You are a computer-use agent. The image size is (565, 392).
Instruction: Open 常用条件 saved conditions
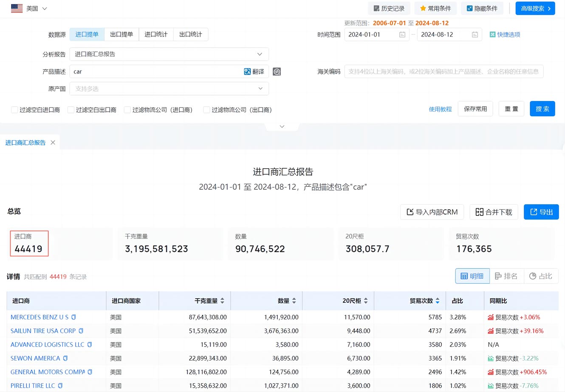(x=435, y=8)
